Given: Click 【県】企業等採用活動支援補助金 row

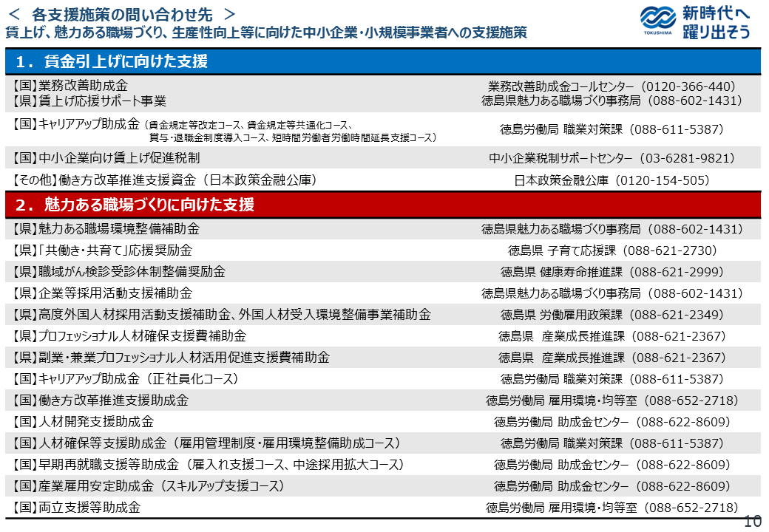Looking at the screenshot, I should (383, 293).
